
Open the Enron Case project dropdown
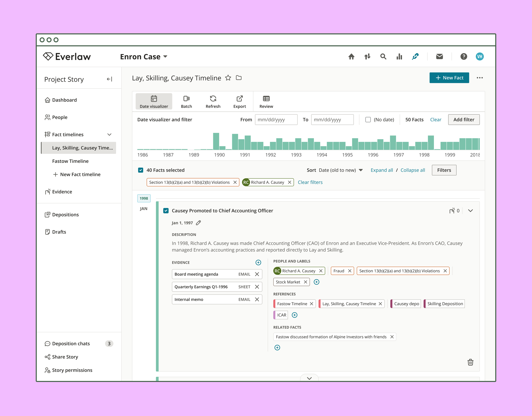144,57
